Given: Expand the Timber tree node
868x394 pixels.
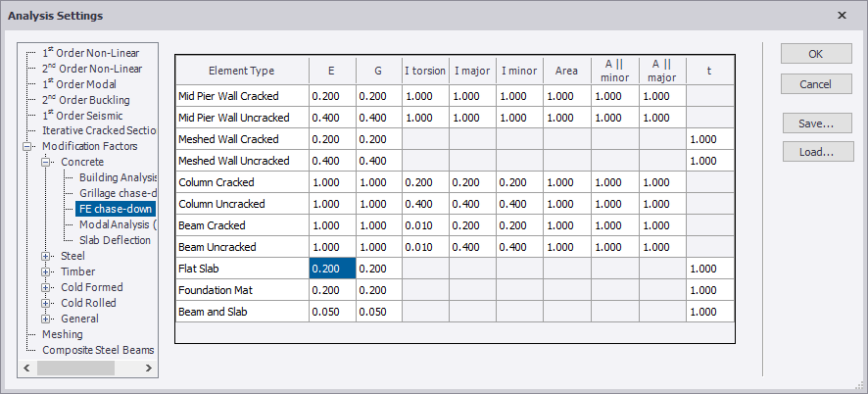Looking at the screenshot, I should (x=46, y=271).
